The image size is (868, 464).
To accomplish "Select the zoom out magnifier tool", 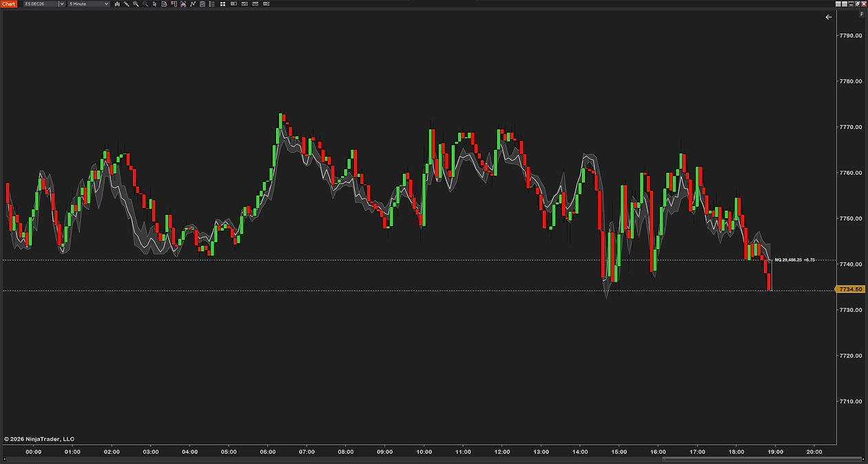I will 145,4.
